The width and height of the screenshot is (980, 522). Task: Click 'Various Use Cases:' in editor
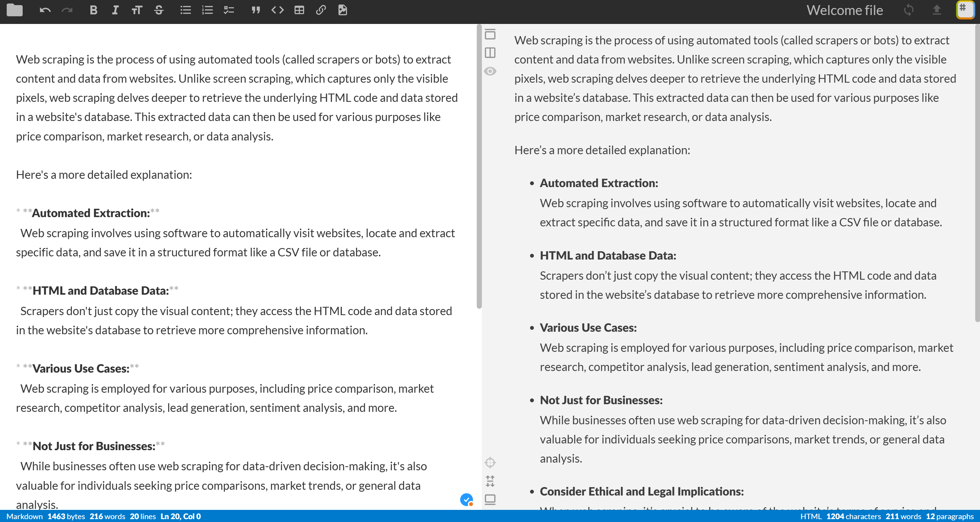(x=81, y=368)
